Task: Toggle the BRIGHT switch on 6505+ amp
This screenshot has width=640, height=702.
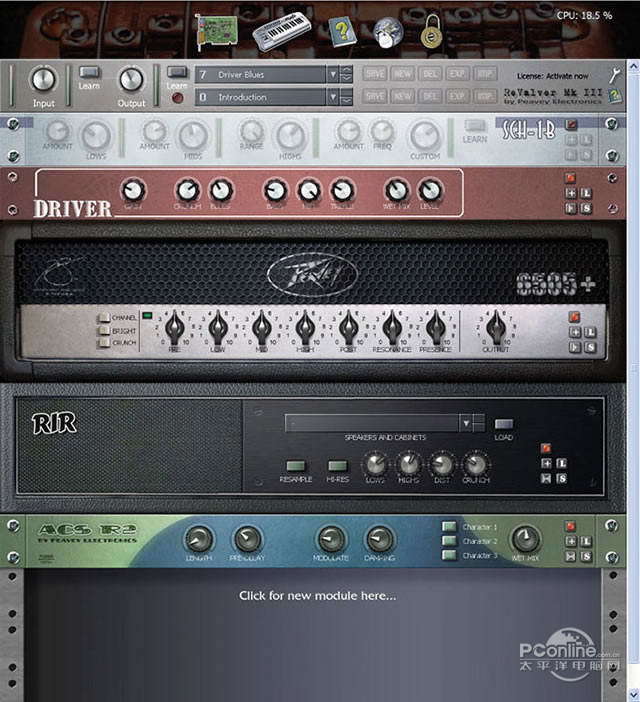Action: tap(104, 330)
